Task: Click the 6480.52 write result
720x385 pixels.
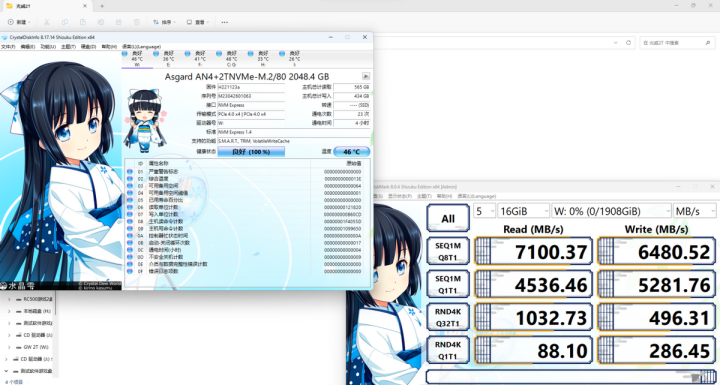Action: 657,251
